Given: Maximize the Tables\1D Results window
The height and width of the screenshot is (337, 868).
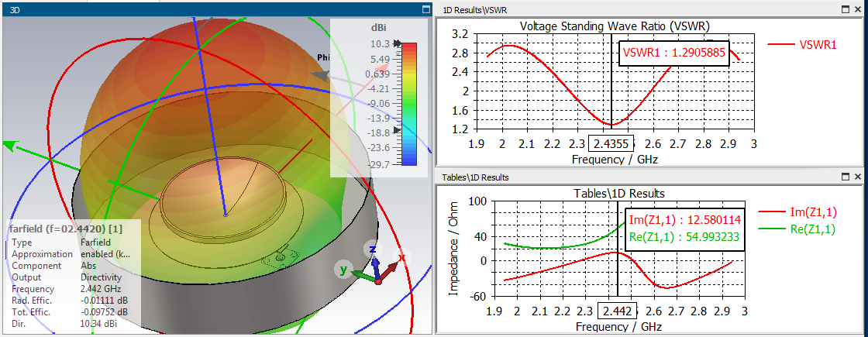Looking at the screenshot, I should point(846,177).
